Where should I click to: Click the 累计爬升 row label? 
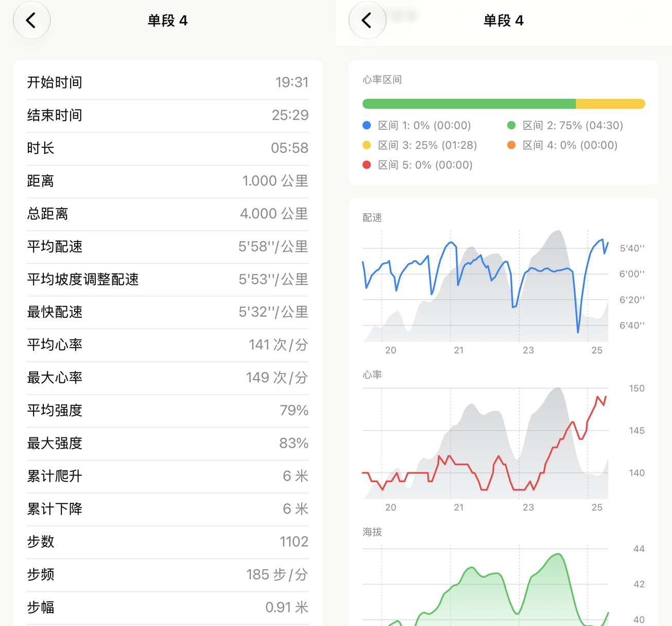click(x=55, y=476)
